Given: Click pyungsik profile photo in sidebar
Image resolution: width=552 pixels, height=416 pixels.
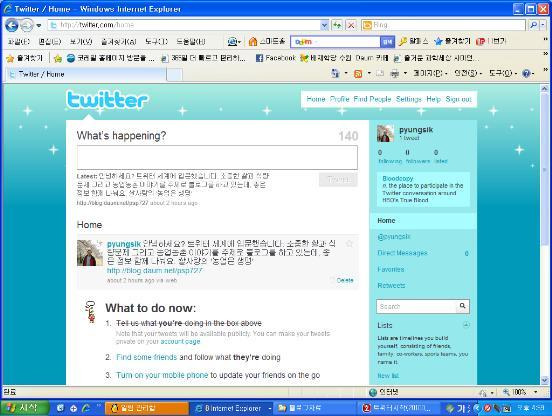Looking at the screenshot, I should 385,133.
